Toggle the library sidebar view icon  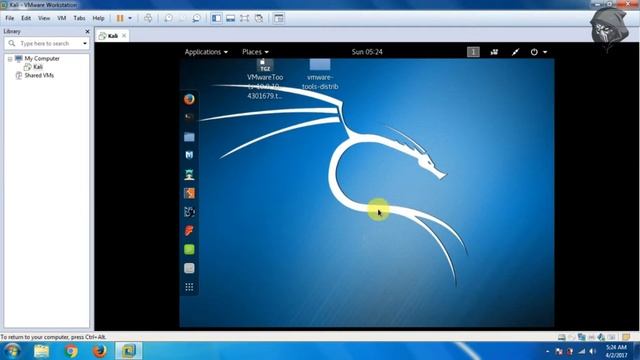click(216, 18)
